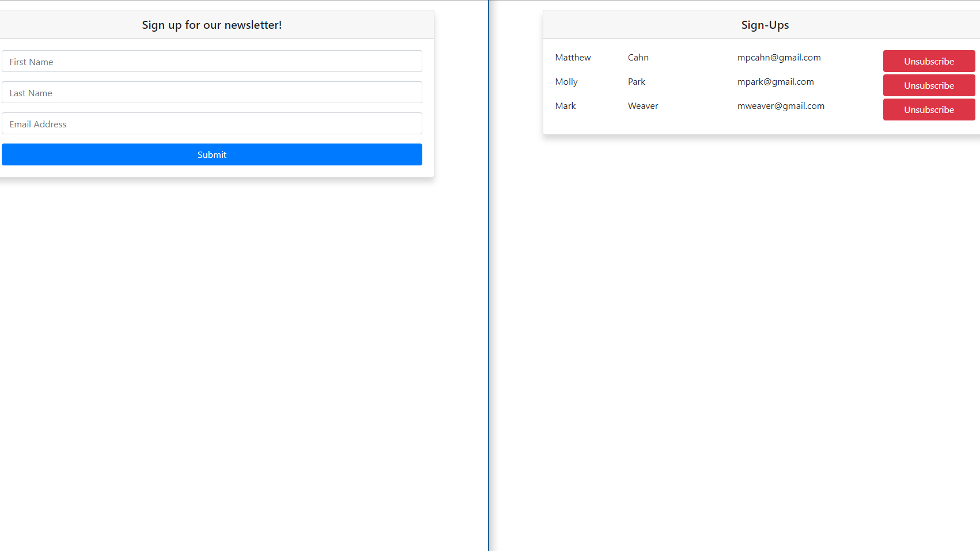Unsubscribe Matthew Cahn from the list

pyautogui.click(x=929, y=61)
